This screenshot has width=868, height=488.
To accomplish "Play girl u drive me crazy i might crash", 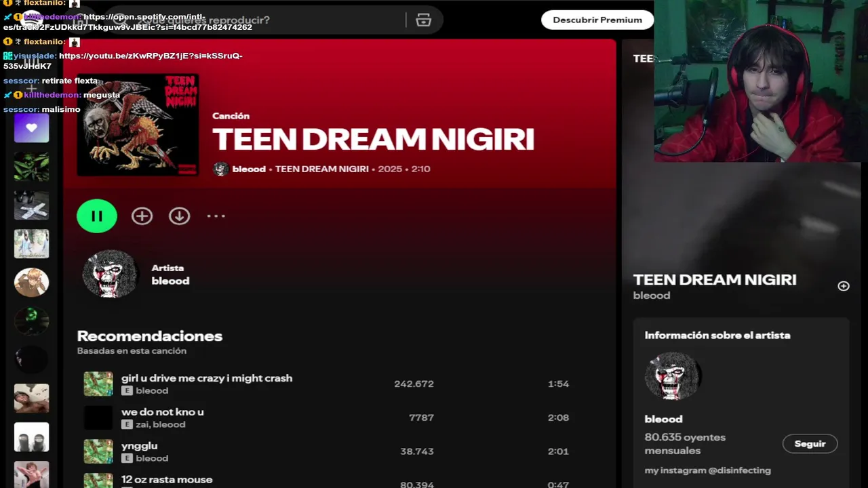I will [207, 378].
